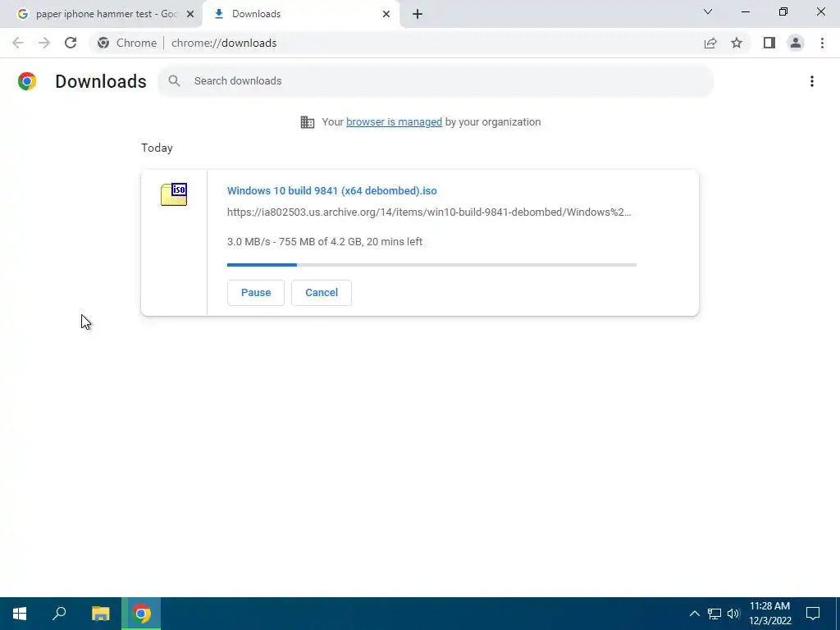Open a new tab with plus
Viewport: 840px width, 630px height.
pos(418,14)
